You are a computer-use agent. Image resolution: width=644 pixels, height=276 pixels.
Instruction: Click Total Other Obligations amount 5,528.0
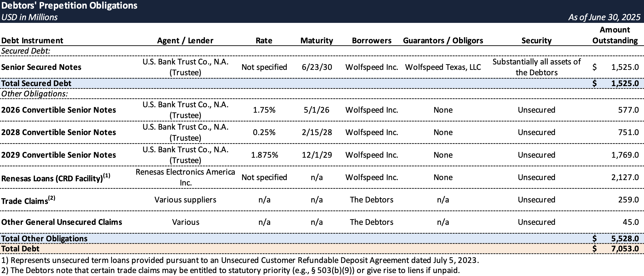(625, 239)
